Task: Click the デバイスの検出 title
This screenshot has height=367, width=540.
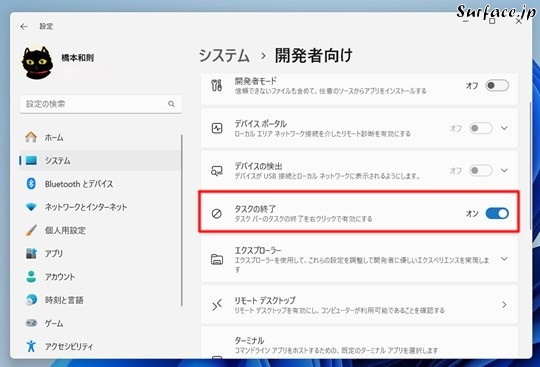Action: click(258, 166)
